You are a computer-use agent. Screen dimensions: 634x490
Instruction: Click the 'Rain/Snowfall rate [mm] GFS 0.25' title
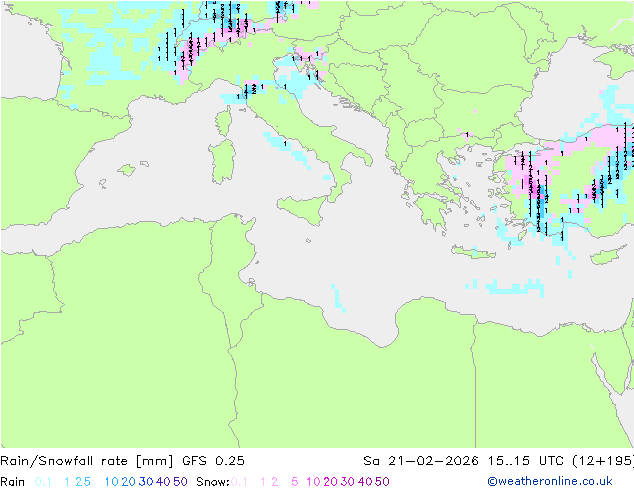tap(122, 461)
